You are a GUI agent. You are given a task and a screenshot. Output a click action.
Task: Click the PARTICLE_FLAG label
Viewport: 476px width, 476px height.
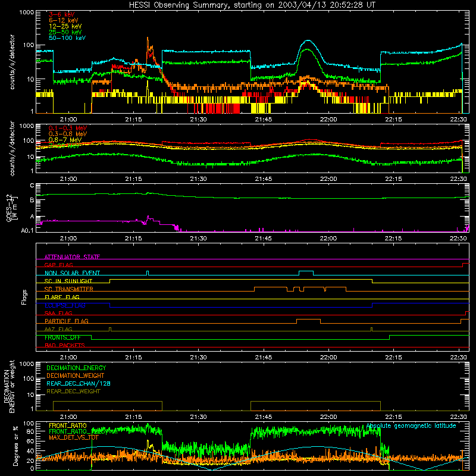click(x=67, y=321)
